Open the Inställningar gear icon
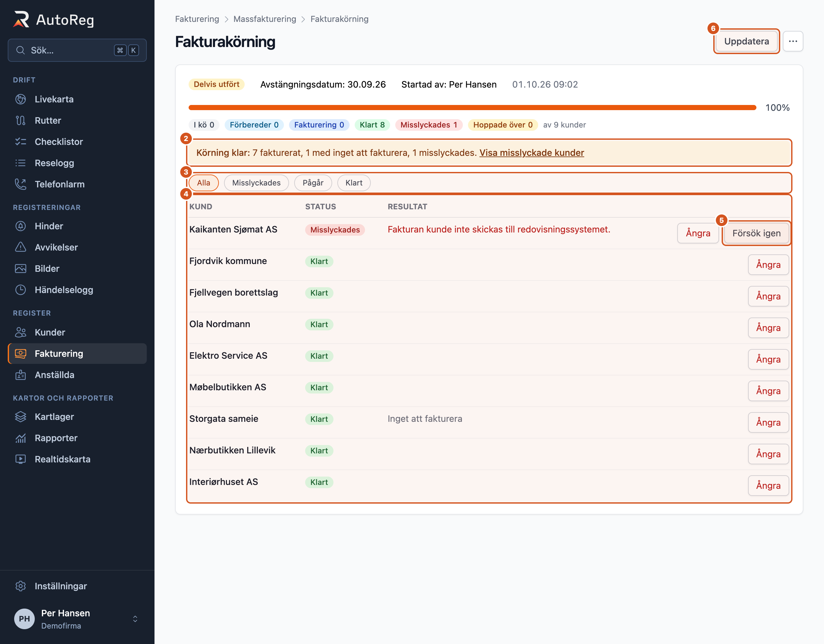 point(20,586)
